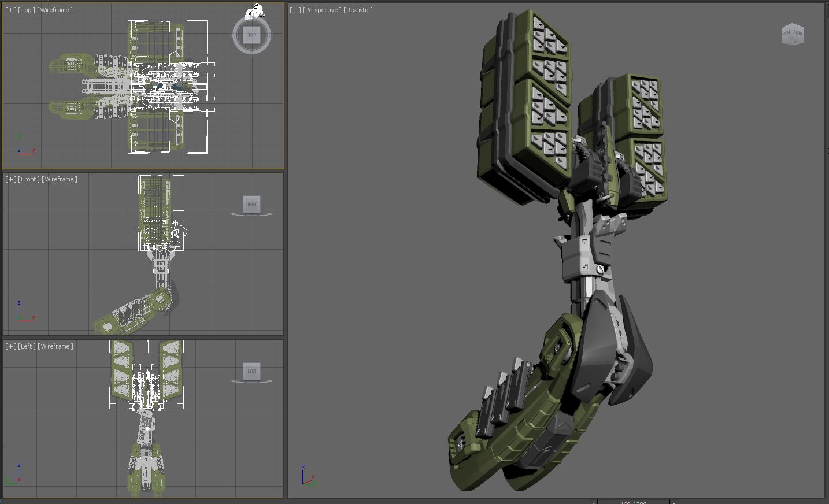
Task: Click the FRONT face ViewCube
Action: [x=251, y=204]
